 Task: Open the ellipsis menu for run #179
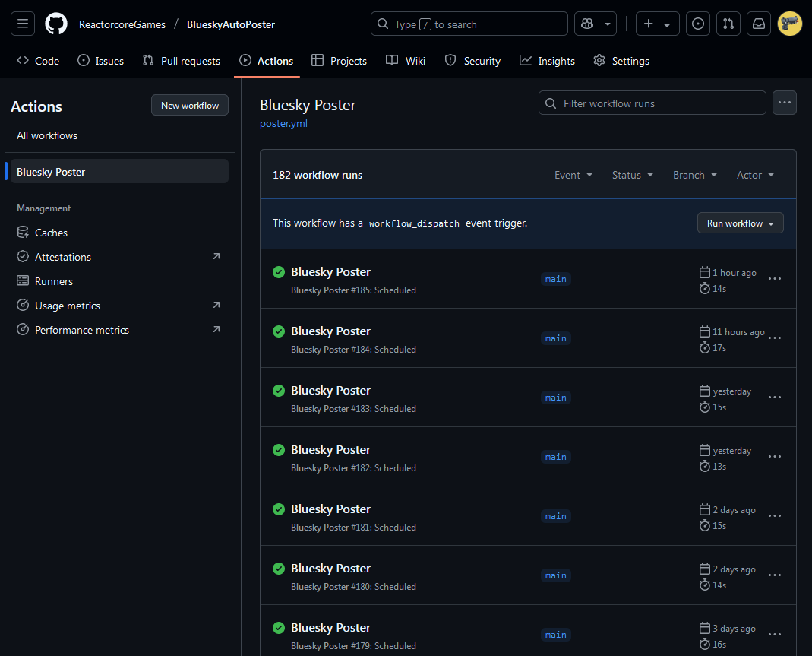click(775, 634)
